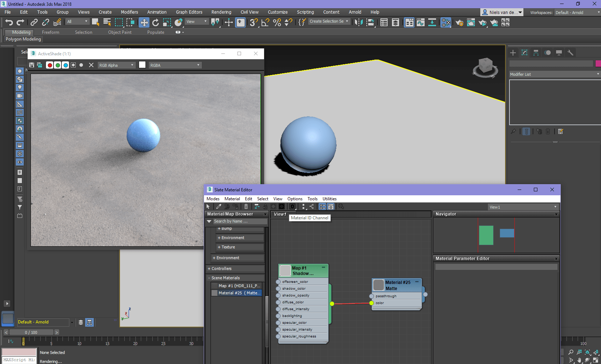
Task: Open the Modes menu in Slate editor
Action: tap(213, 199)
